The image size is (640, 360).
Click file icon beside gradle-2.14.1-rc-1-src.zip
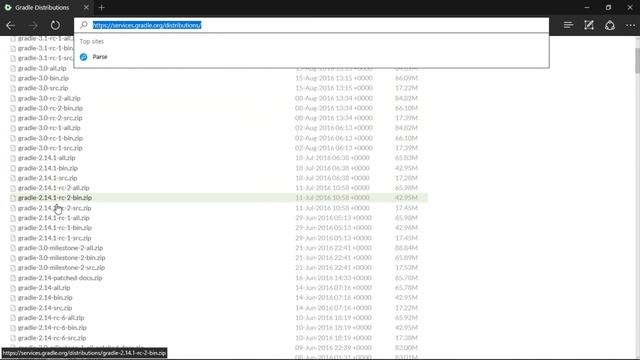pos(13,238)
